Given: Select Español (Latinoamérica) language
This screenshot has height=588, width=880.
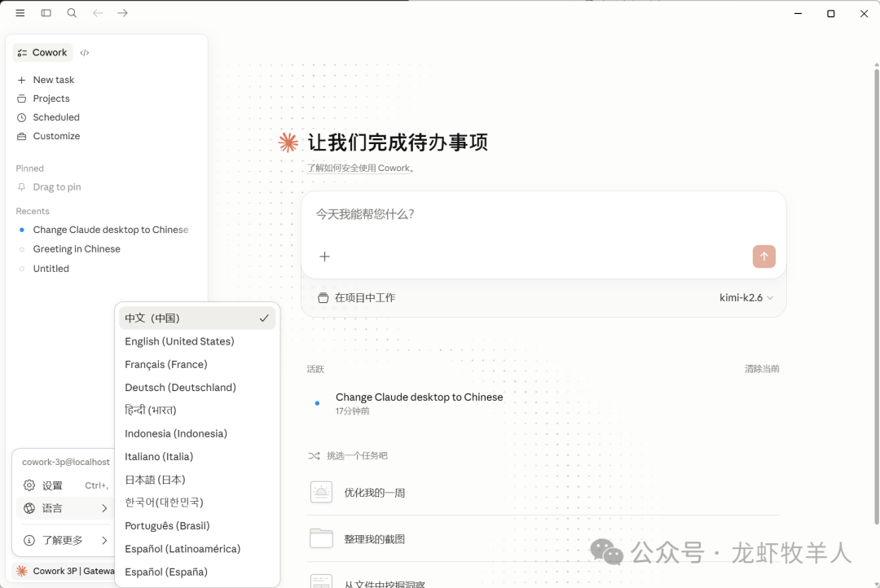Looking at the screenshot, I should (x=197, y=549).
